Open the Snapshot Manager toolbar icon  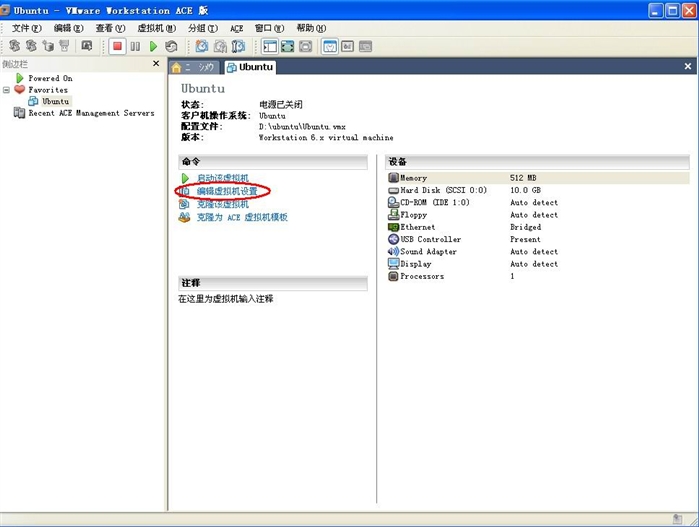[238, 46]
